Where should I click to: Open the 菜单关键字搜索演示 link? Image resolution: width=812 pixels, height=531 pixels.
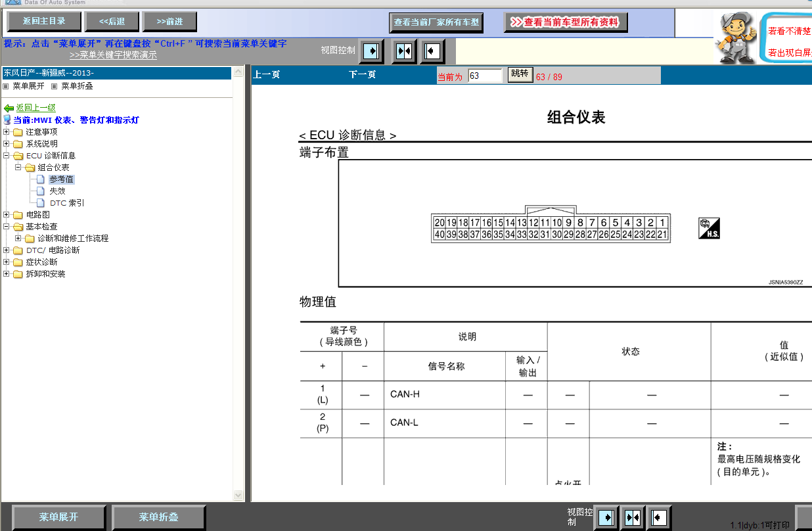113,55
